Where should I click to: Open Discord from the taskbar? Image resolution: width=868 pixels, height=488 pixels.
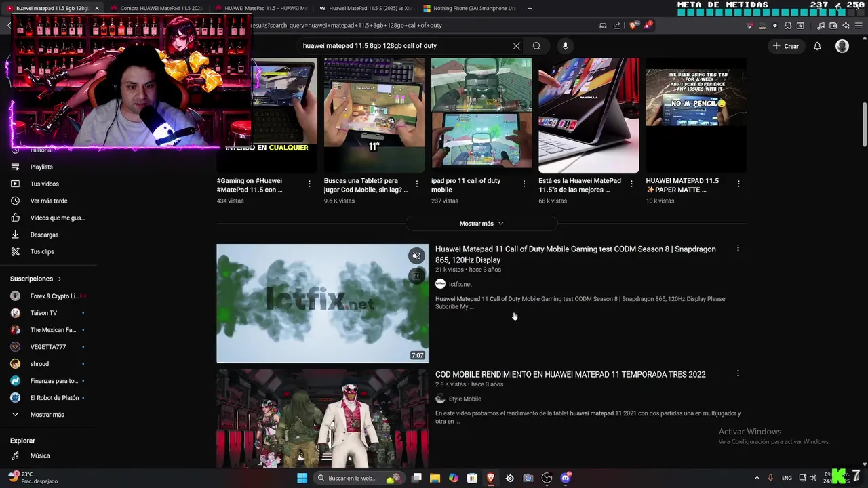[566, 478]
